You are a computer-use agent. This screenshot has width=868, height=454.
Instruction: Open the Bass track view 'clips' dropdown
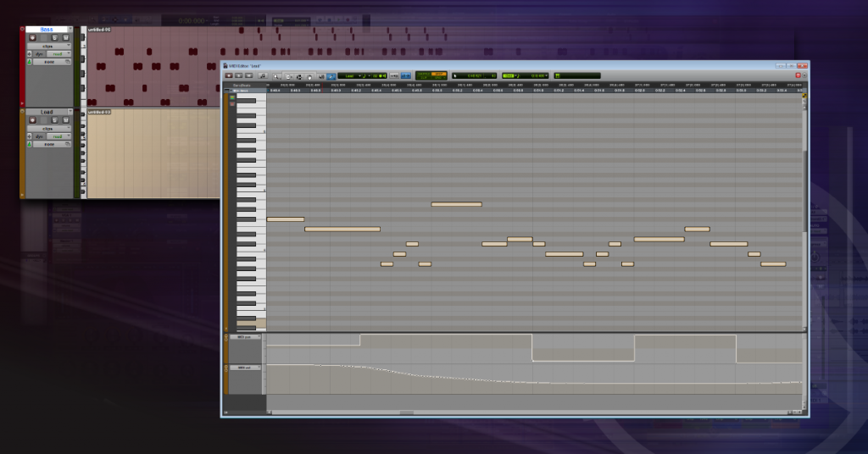pyautogui.click(x=49, y=46)
